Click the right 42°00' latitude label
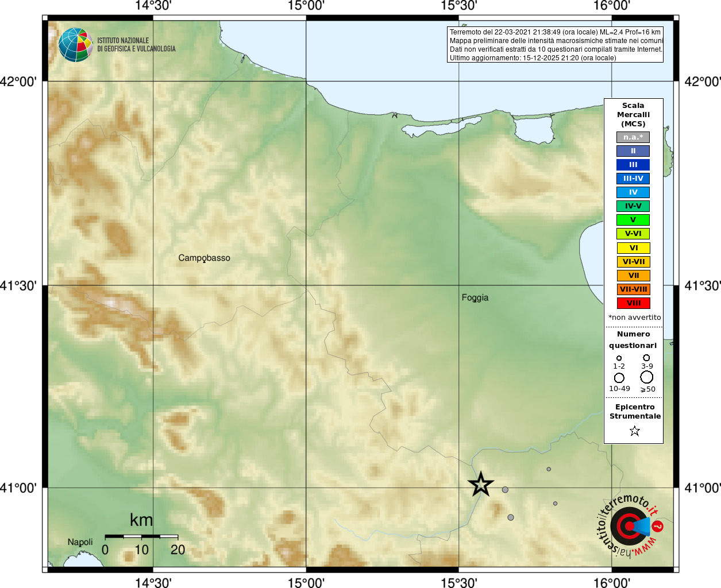 pos(702,82)
